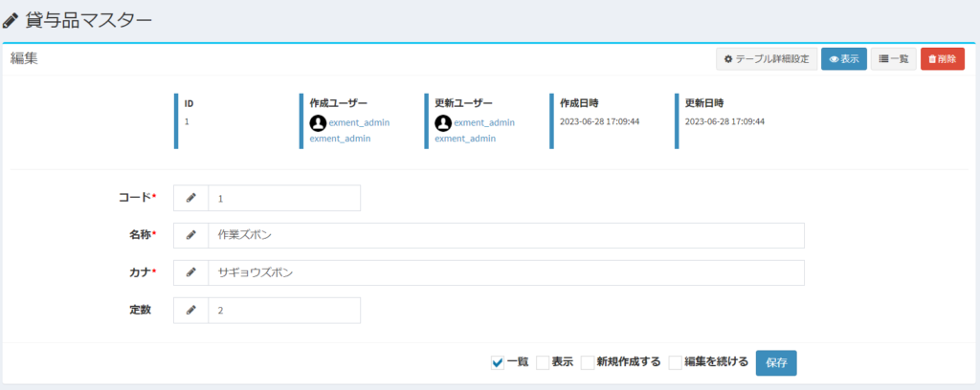The width and height of the screenshot is (980, 390).
Task: Go to the 一覧 list button
Action: click(x=894, y=59)
